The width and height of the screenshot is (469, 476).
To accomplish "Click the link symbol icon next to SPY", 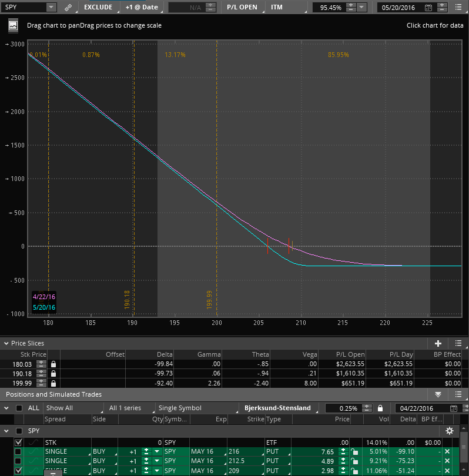I will (x=68, y=8).
